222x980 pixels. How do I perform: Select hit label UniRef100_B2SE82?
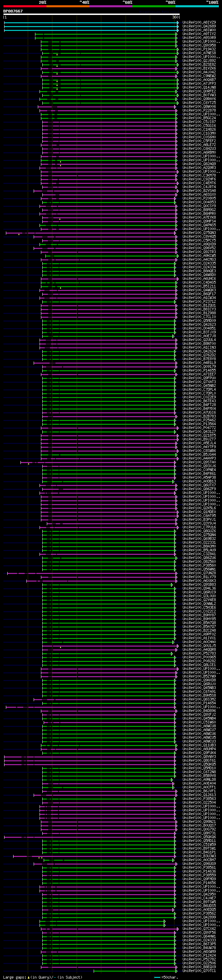(199, 64)
